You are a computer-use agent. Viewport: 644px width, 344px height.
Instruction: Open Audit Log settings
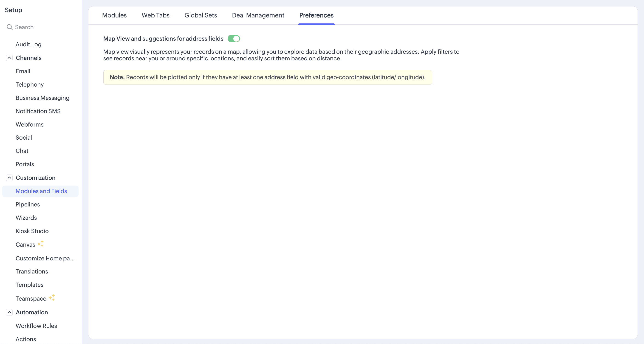pyautogui.click(x=28, y=45)
